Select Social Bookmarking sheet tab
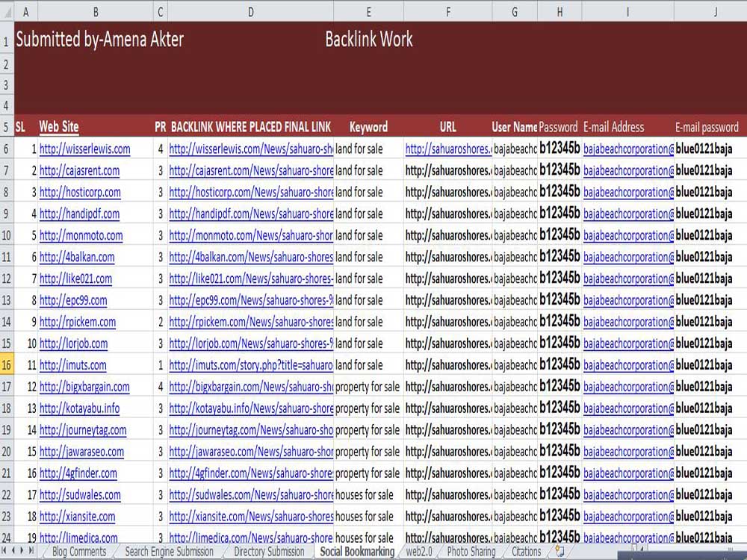Viewport: 747px width, 560px height. (357, 552)
